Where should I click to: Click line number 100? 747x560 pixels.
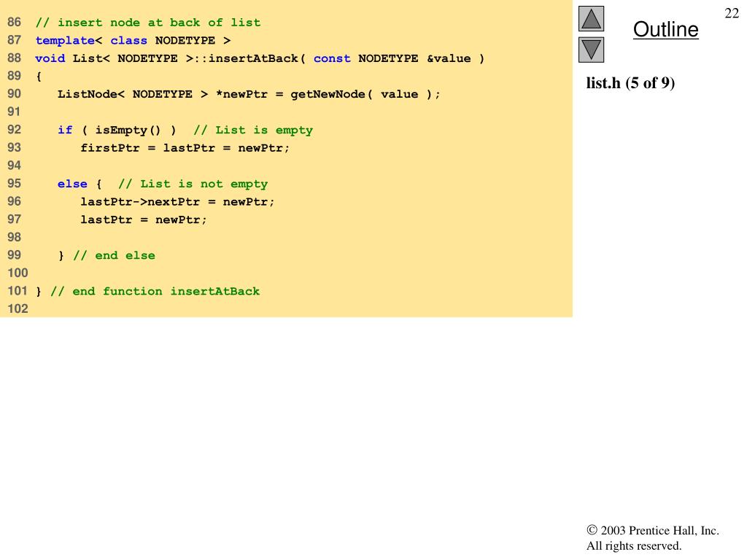[x=18, y=273]
